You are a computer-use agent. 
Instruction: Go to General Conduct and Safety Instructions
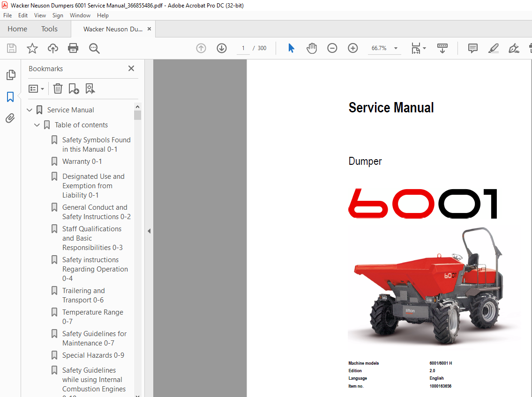97,212
